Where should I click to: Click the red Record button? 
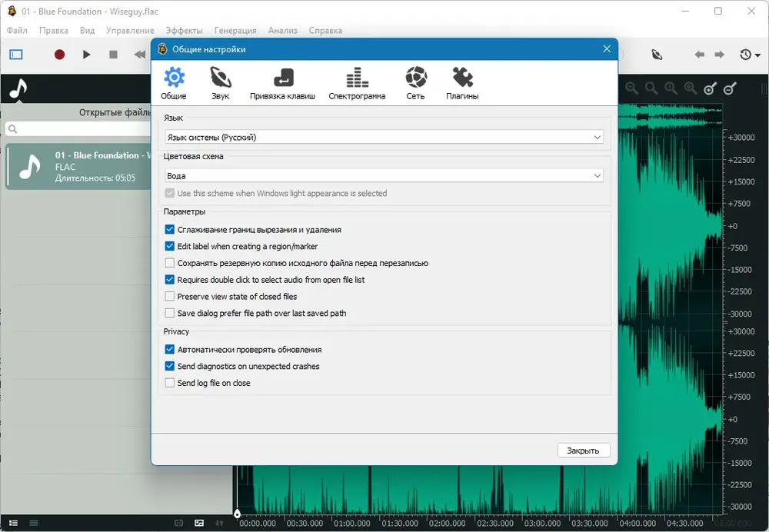(59, 55)
